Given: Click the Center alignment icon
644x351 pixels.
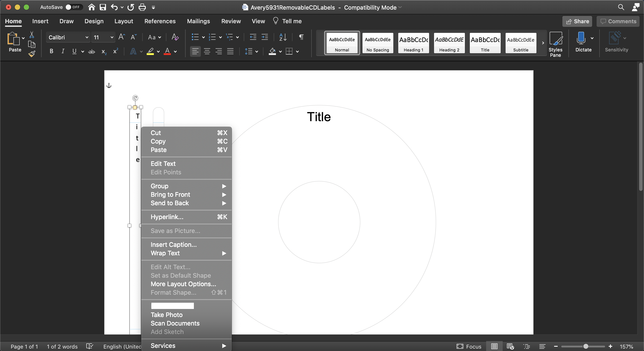Looking at the screenshot, I should 207,51.
